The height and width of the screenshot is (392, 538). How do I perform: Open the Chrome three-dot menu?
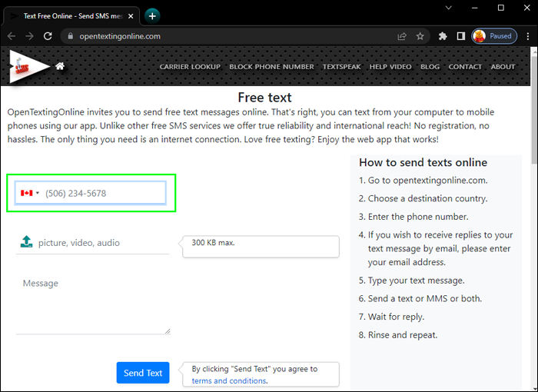527,36
